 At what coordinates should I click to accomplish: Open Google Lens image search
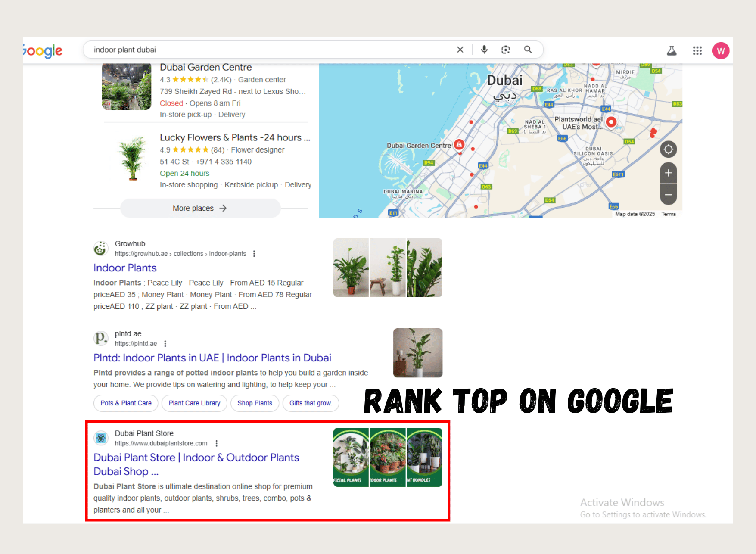[x=505, y=50]
